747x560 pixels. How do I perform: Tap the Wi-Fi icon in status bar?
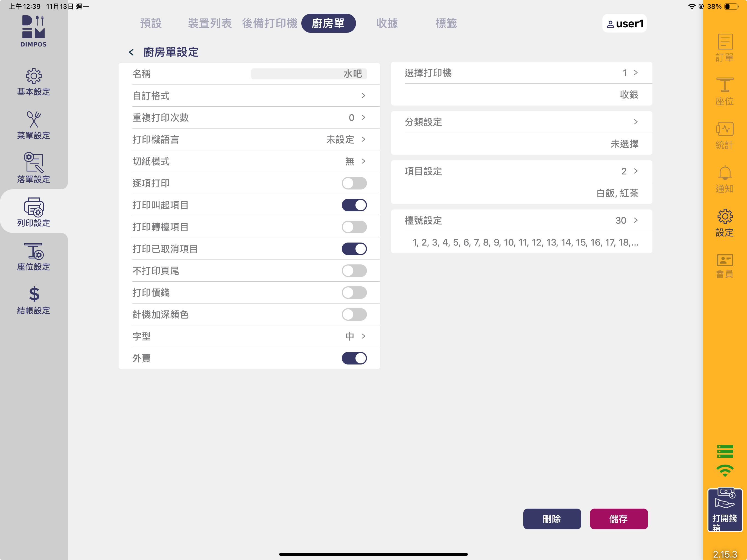coord(691,6)
